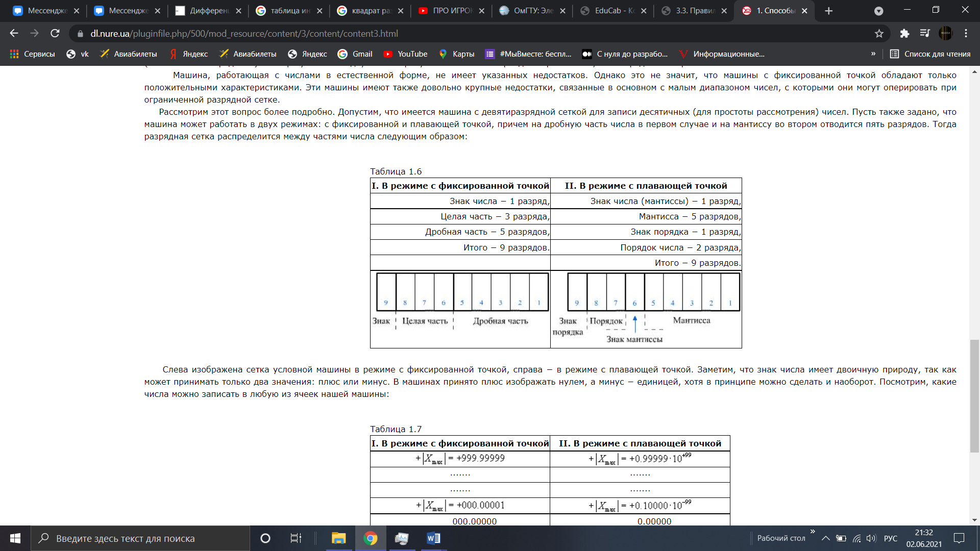Open the taskbar app beside Chrome
This screenshot has width=980, height=551.
[402, 538]
